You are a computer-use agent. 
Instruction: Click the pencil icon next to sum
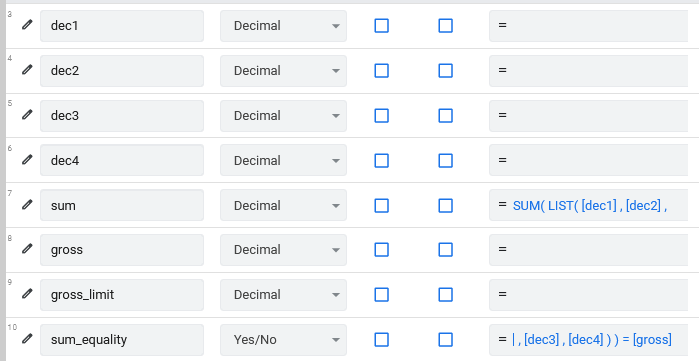point(27,205)
